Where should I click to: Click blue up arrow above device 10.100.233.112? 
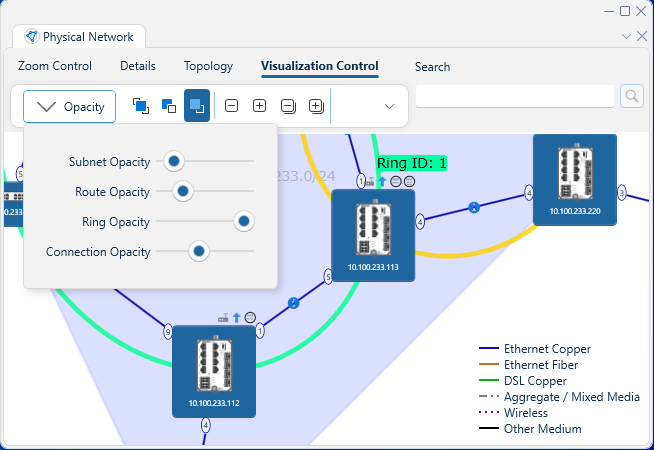tap(236, 318)
